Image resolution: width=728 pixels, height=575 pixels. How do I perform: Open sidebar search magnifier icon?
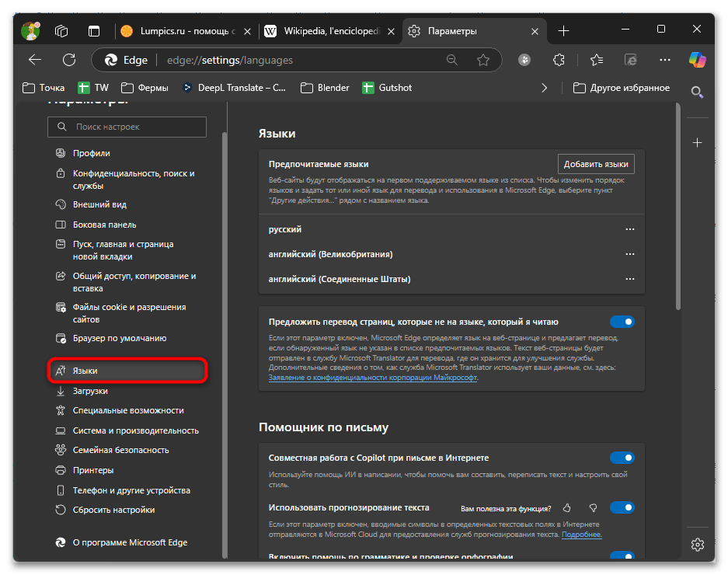pyautogui.click(x=698, y=92)
